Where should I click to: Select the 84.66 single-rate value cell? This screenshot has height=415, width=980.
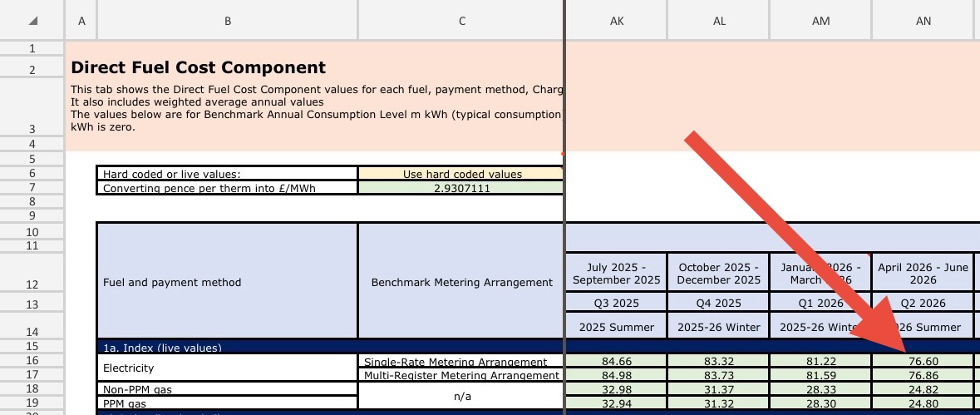[x=616, y=362]
